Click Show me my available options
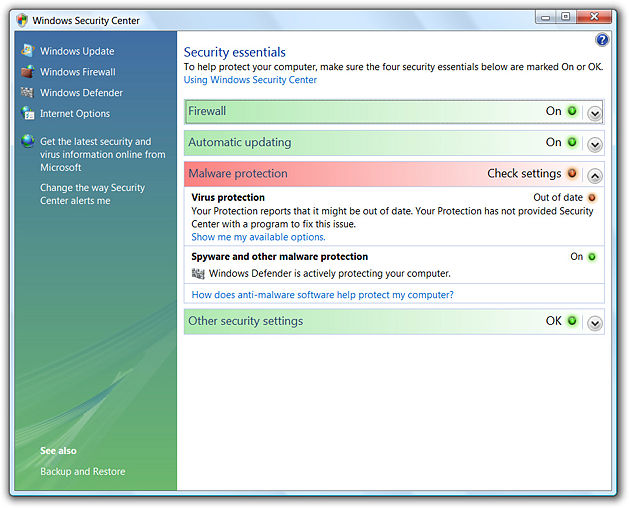The width and height of the screenshot is (629, 508). click(x=258, y=237)
